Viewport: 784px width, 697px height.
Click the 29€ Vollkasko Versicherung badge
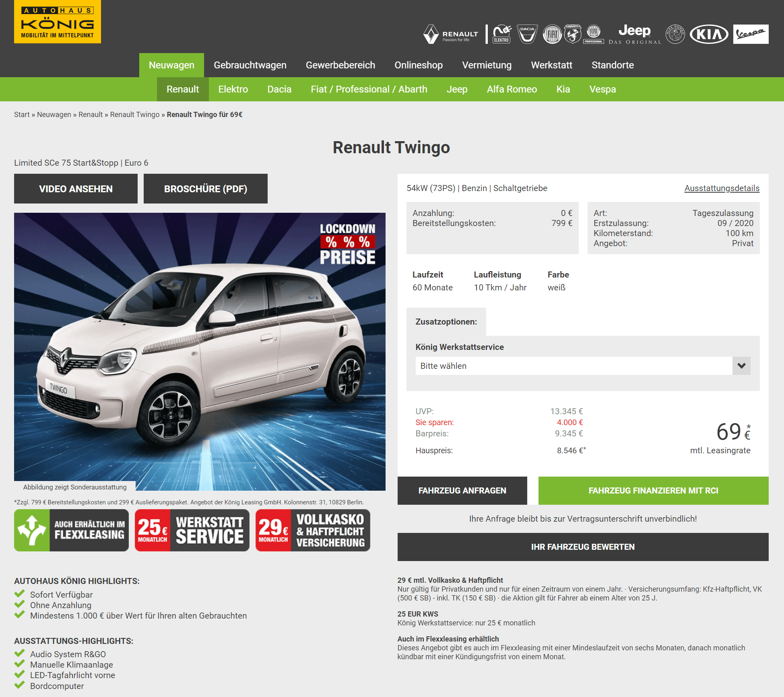[313, 530]
